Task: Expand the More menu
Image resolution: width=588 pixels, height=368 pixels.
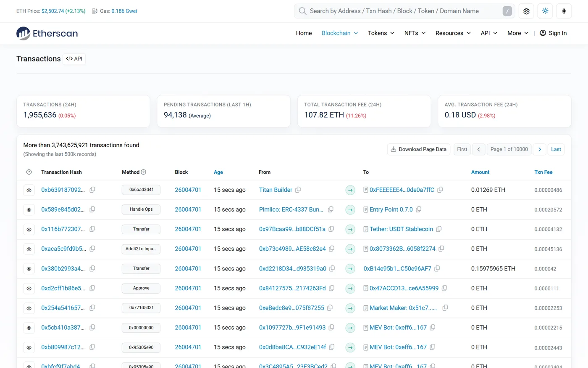Action: tap(518, 33)
